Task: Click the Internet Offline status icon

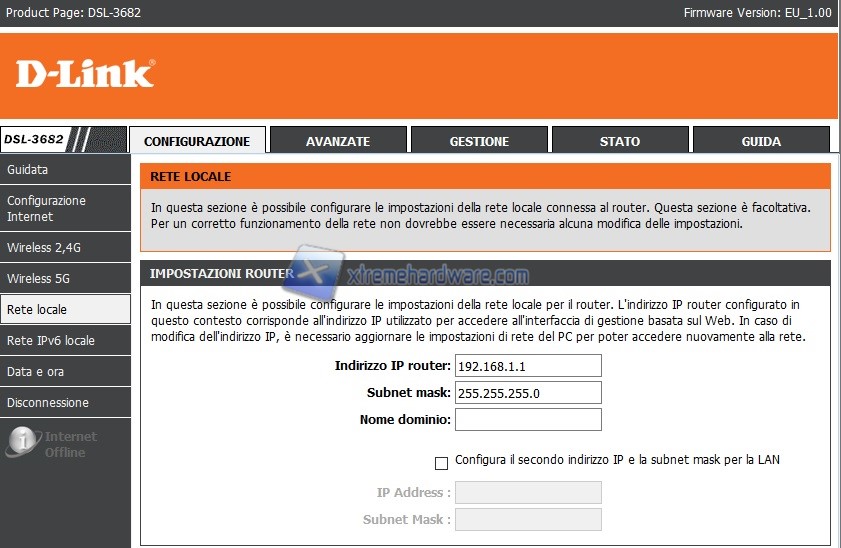Action: 23,443
